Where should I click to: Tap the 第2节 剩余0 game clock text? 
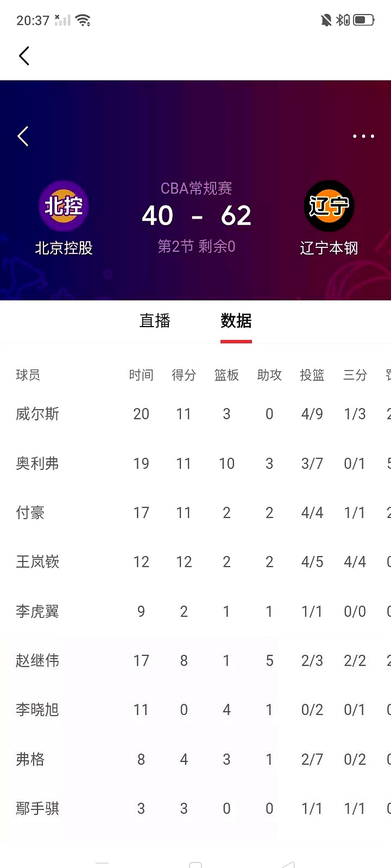(196, 246)
